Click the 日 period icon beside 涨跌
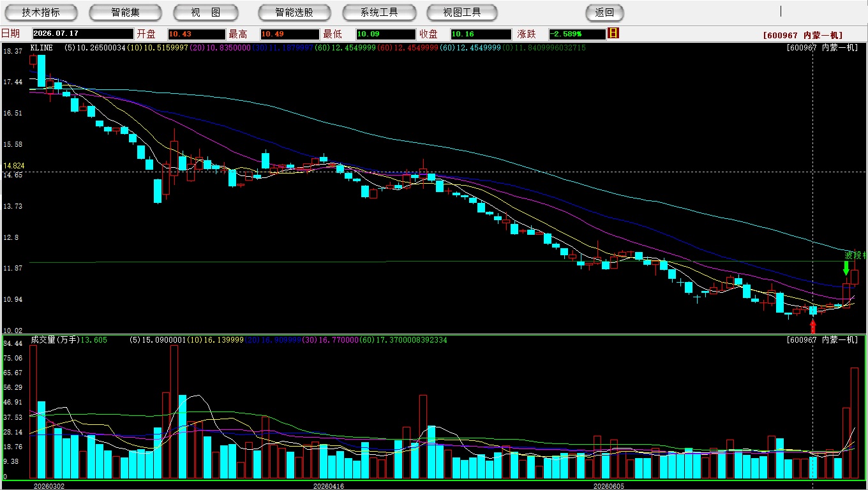Image resolution: width=868 pixels, height=490 pixels. 613,33
